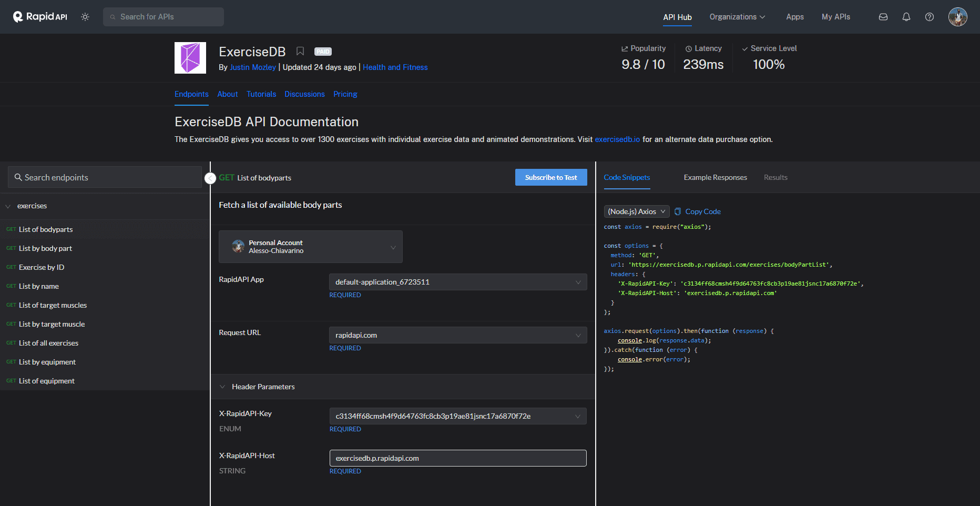980x506 pixels.
Task: Open the notifications bell icon
Action: [906, 17]
